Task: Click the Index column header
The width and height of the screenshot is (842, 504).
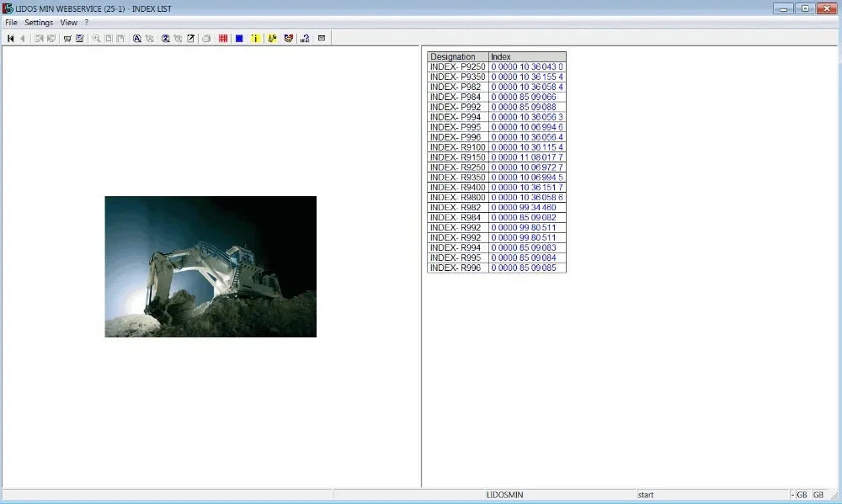Action: point(527,56)
